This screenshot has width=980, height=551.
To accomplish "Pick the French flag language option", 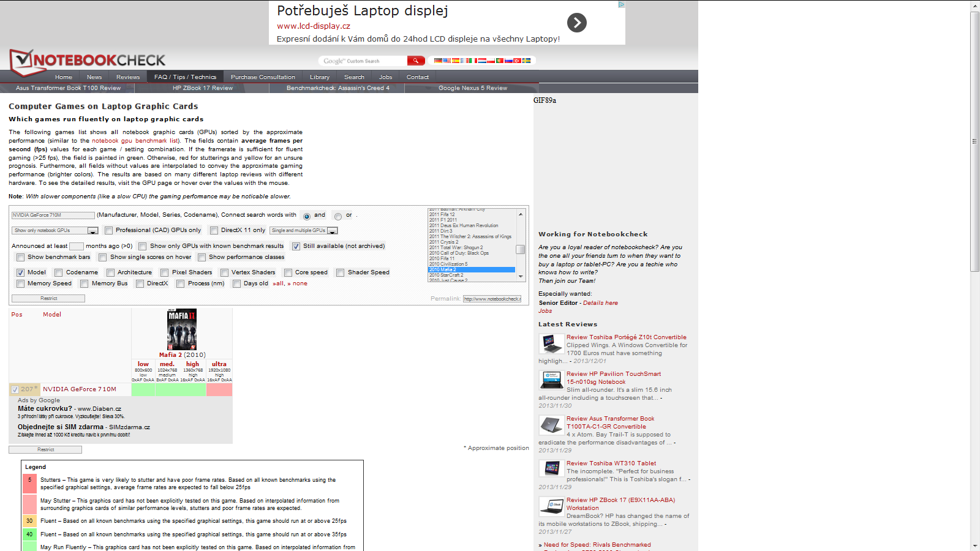I will click(x=464, y=61).
